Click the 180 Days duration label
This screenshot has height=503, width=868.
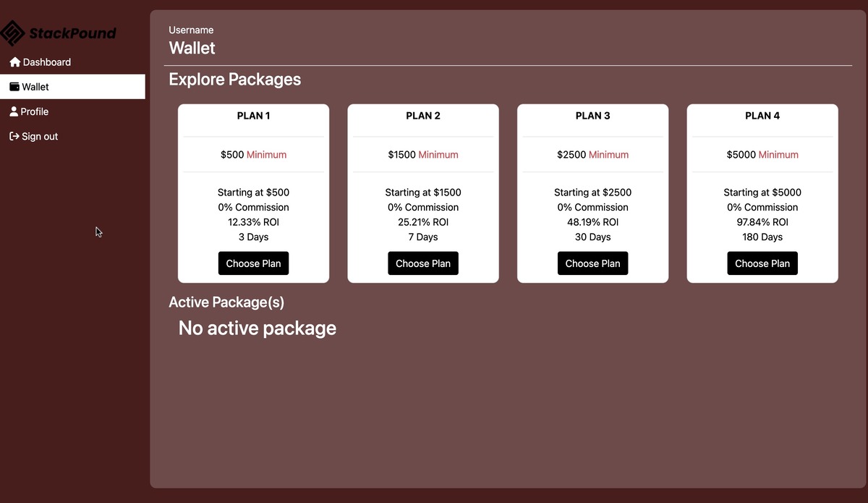pyautogui.click(x=762, y=237)
